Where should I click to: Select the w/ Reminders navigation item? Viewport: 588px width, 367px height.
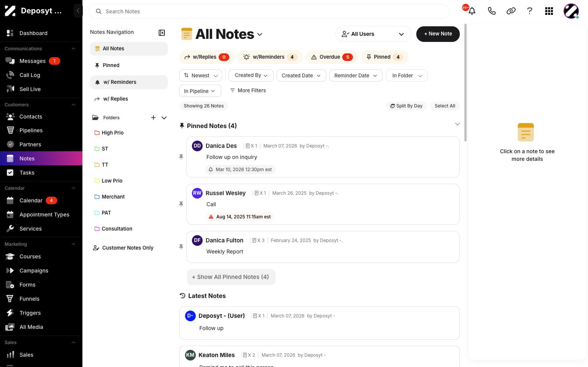click(x=129, y=82)
